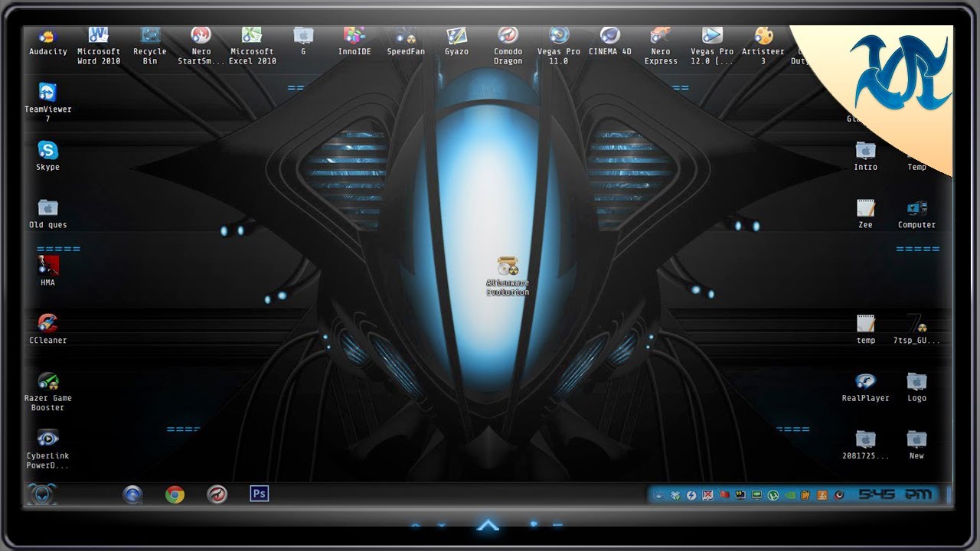
Task: Launch Nero StartSmart shortcut
Action: pos(201,45)
